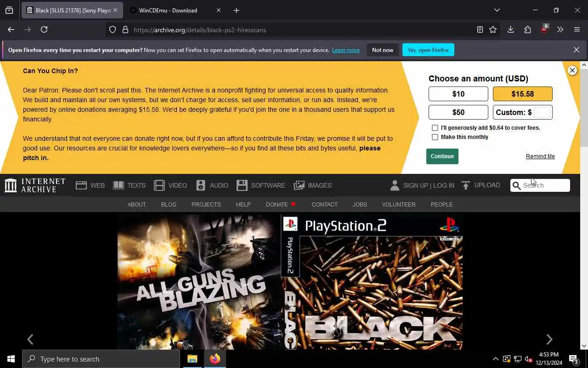Toggle reader view icon in address bar
Viewport: 588px width, 368px height.
480,29
